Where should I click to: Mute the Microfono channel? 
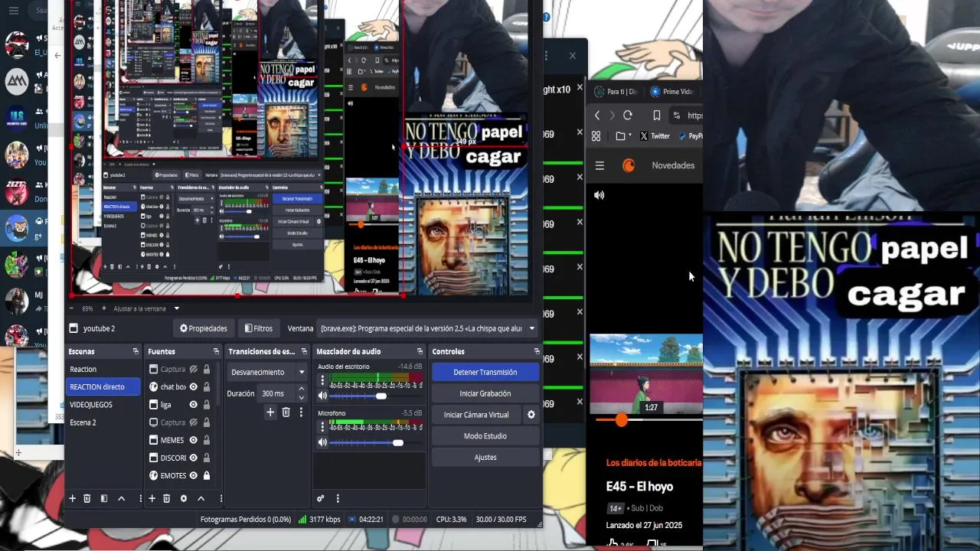[322, 442]
